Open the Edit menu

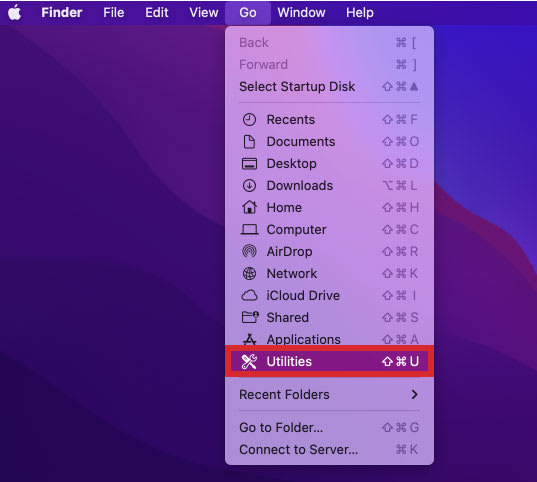157,13
